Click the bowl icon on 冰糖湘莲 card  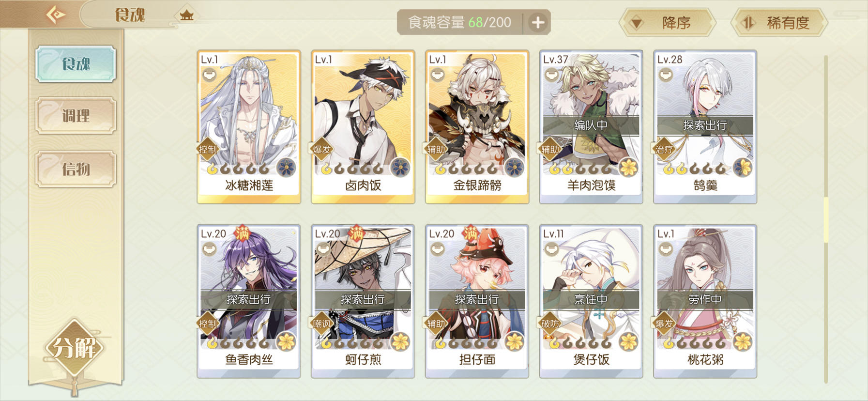tap(209, 75)
